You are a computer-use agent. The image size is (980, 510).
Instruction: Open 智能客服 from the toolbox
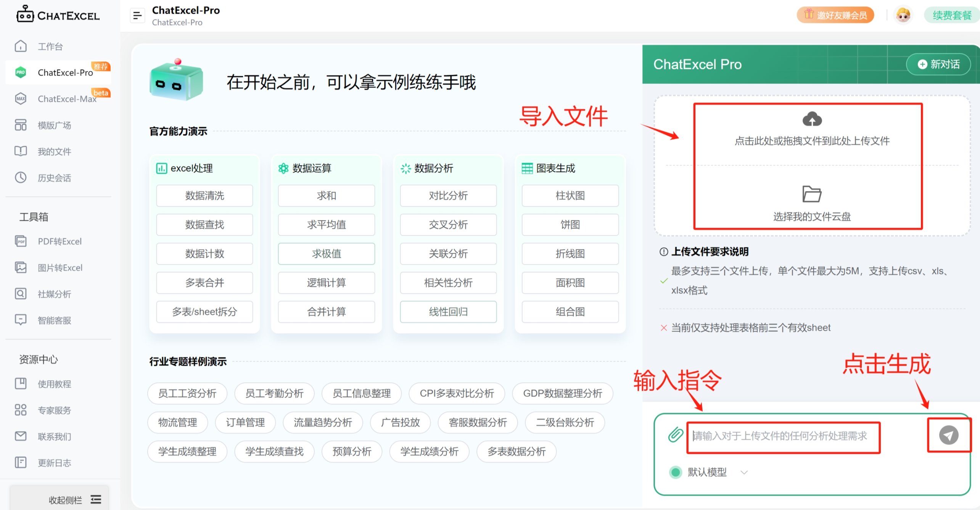54,320
